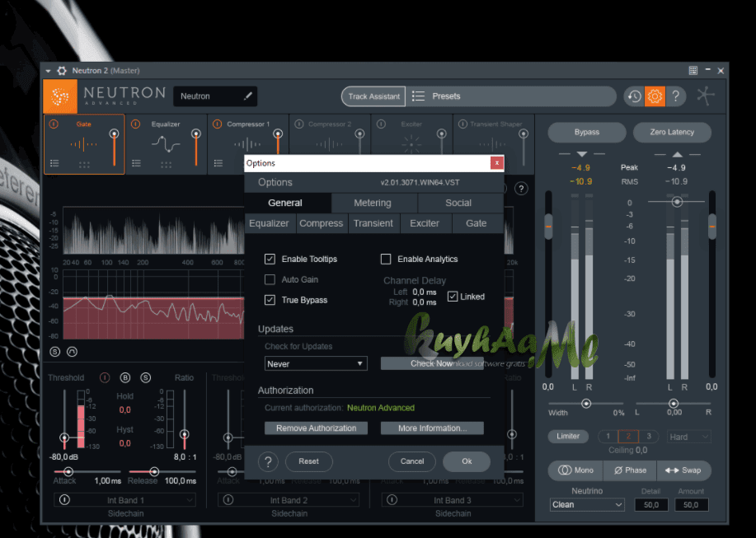Click help icon in Options dialog footer
The width and height of the screenshot is (756, 538).
click(268, 461)
